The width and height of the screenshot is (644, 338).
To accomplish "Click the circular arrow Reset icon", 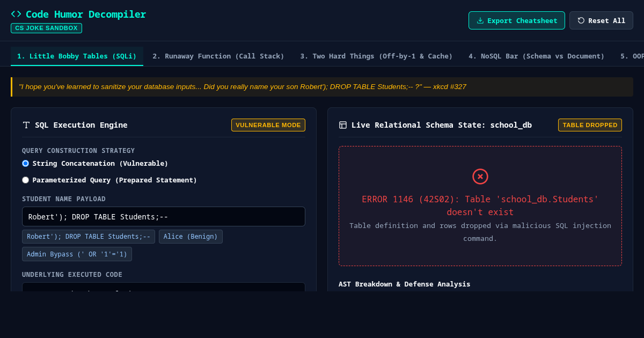I will (581, 20).
